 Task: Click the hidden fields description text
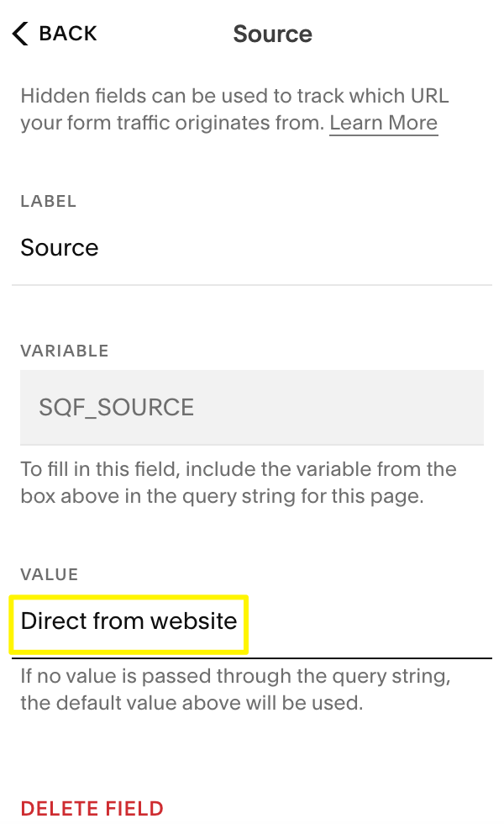pos(227,110)
